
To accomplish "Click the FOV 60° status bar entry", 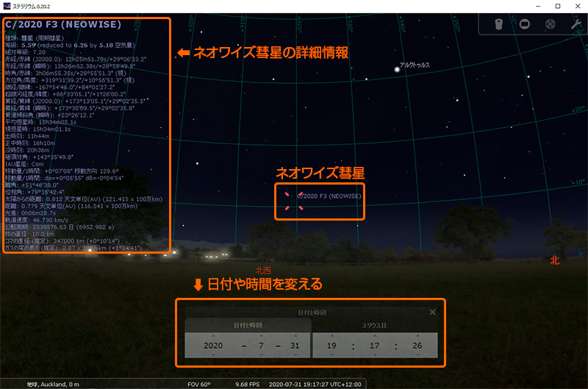I will [199, 385].
